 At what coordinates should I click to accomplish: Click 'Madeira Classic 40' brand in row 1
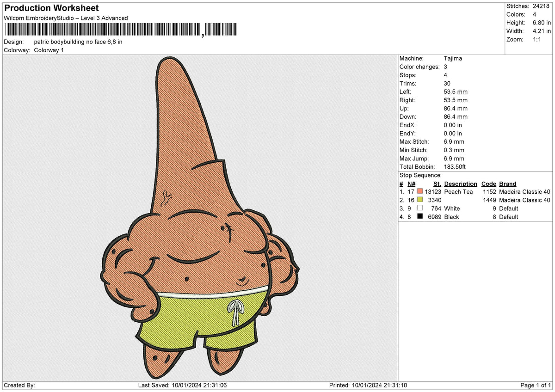click(525, 191)
